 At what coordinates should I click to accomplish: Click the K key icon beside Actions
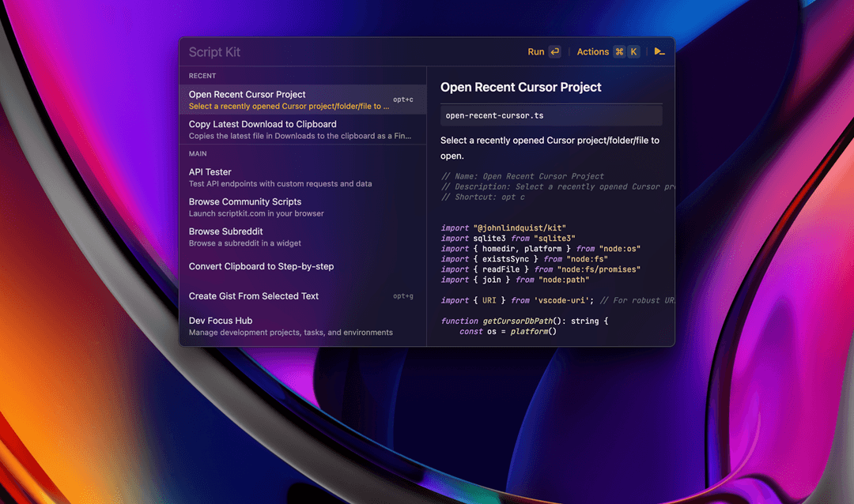coord(633,51)
